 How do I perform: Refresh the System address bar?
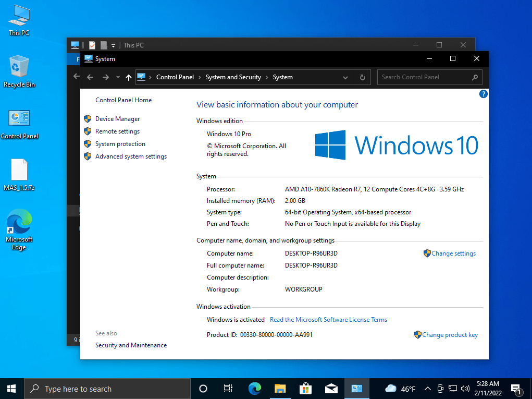(x=362, y=77)
